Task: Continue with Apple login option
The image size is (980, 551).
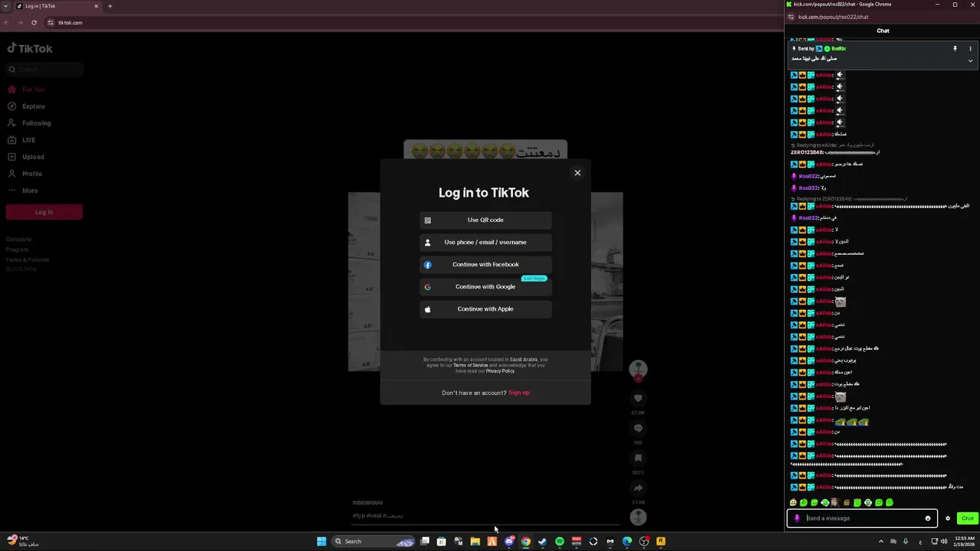Action: pos(485,308)
